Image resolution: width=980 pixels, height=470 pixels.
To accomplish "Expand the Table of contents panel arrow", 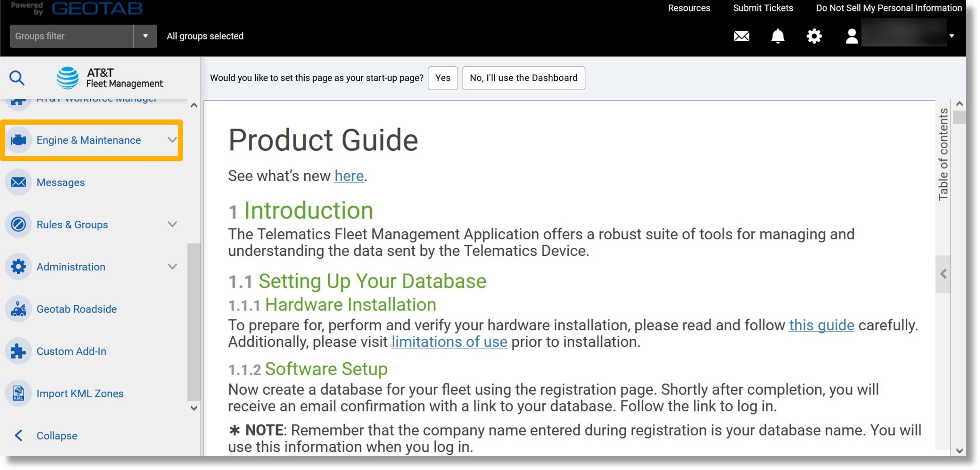I will click(x=943, y=274).
